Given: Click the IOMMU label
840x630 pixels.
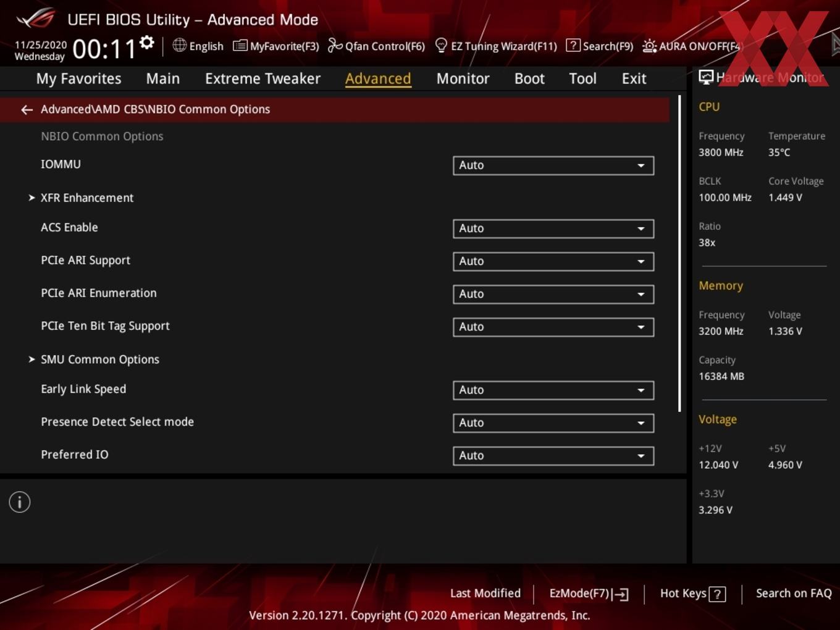Looking at the screenshot, I should tap(61, 164).
